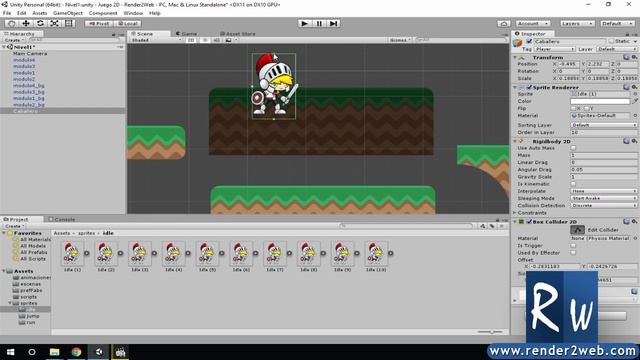
Task: Open the Sprite object picker circle
Action: coord(635,94)
